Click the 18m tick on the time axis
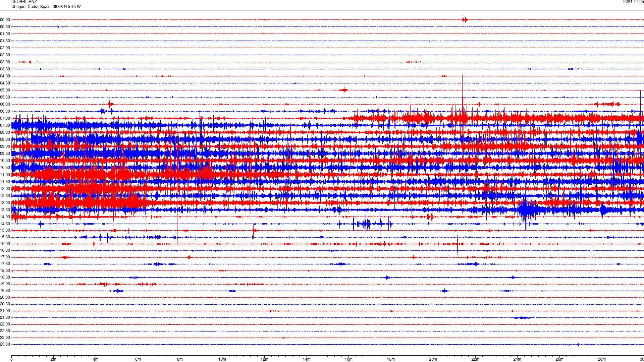This screenshot has height=362, width=644. tap(391, 359)
